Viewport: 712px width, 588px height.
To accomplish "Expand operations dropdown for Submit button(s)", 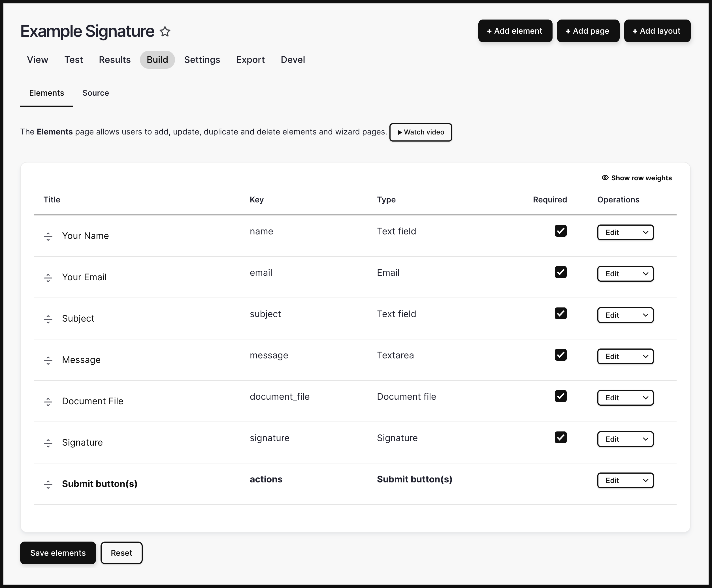I will pyautogui.click(x=645, y=480).
